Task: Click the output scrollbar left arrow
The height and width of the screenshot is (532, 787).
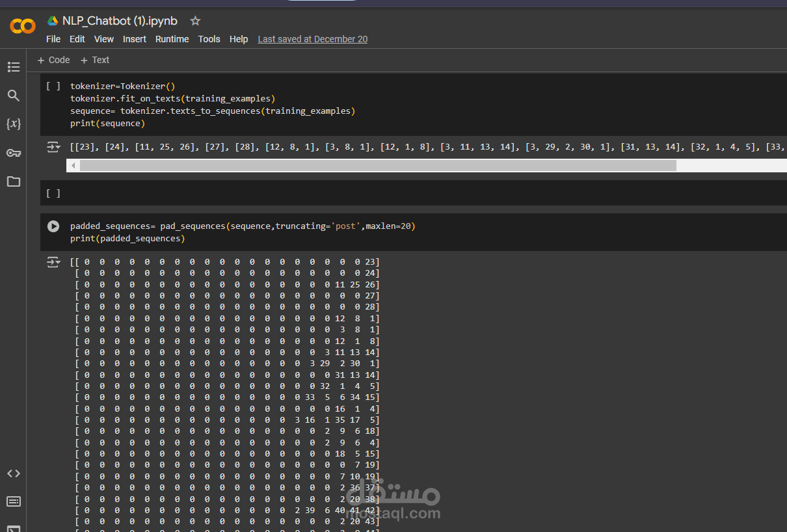Action: pos(73,166)
